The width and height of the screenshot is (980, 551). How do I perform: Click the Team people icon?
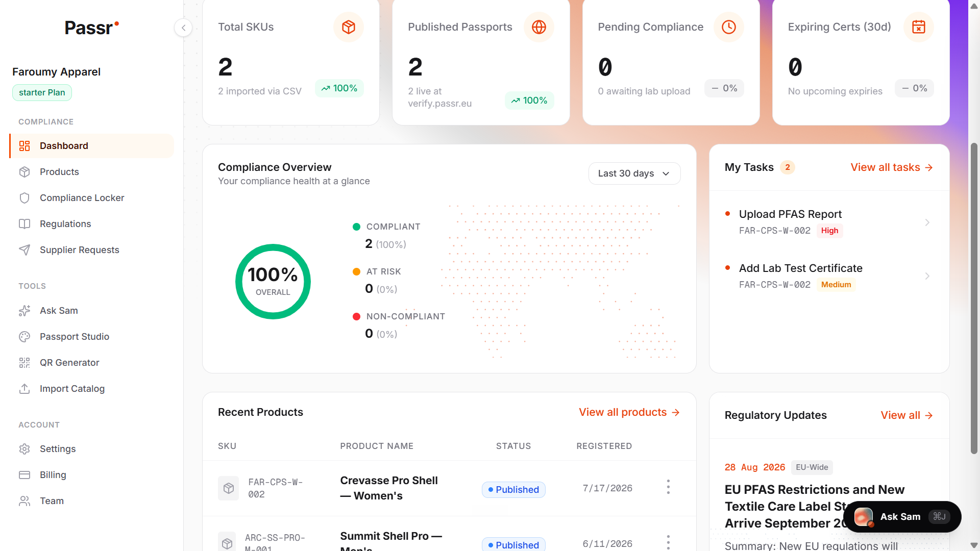[24, 501]
